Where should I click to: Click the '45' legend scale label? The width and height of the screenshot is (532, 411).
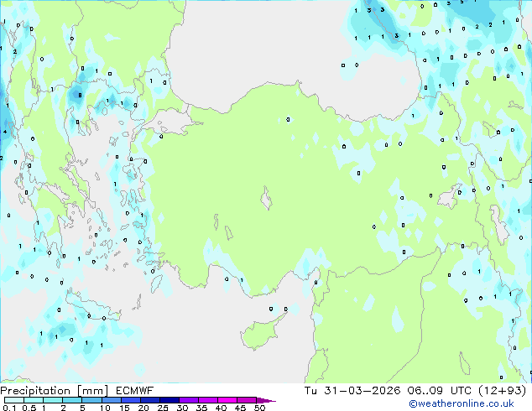point(240,408)
